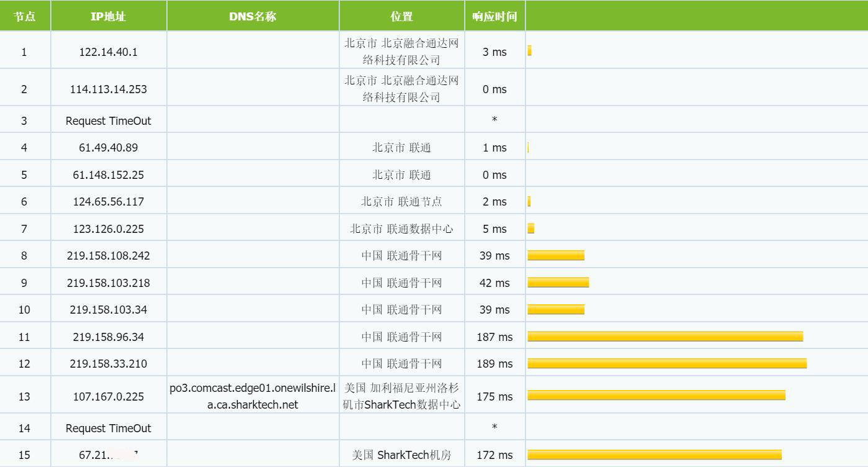Click the 响应时间 column header

coord(494,16)
